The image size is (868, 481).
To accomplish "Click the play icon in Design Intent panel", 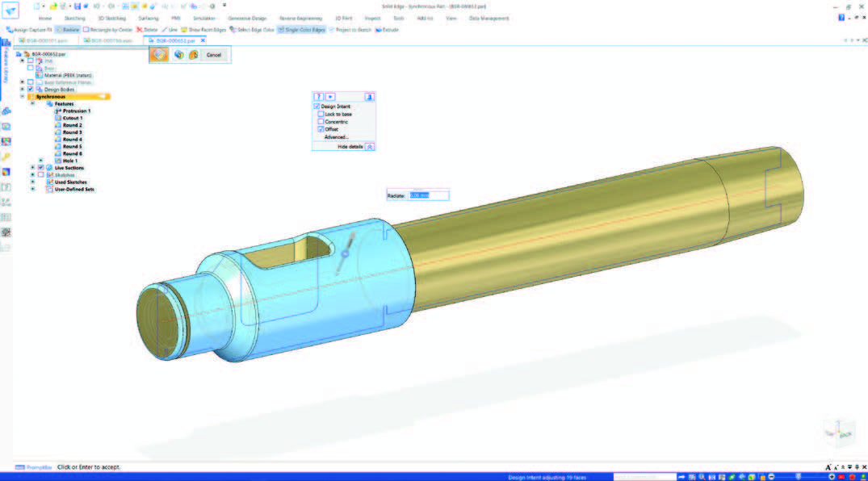I will [330, 97].
